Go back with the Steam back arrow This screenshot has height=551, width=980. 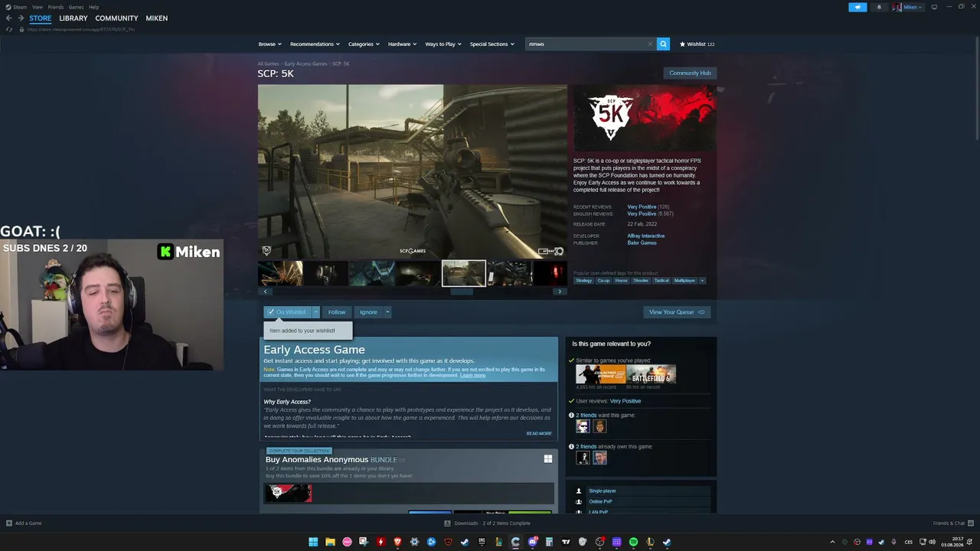coord(9,18)
